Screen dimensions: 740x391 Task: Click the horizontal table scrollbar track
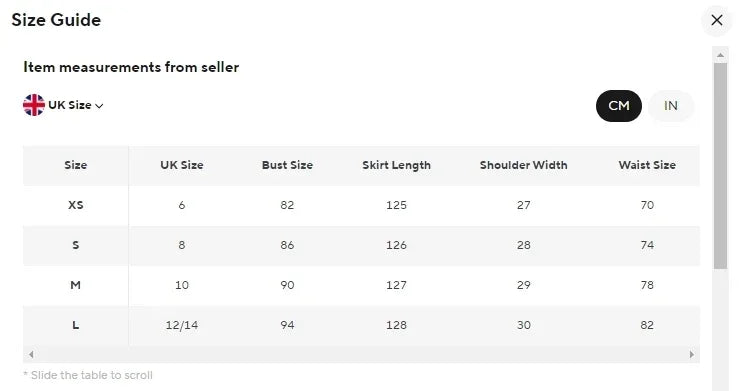pyautogui.click(x=362, y=354)
